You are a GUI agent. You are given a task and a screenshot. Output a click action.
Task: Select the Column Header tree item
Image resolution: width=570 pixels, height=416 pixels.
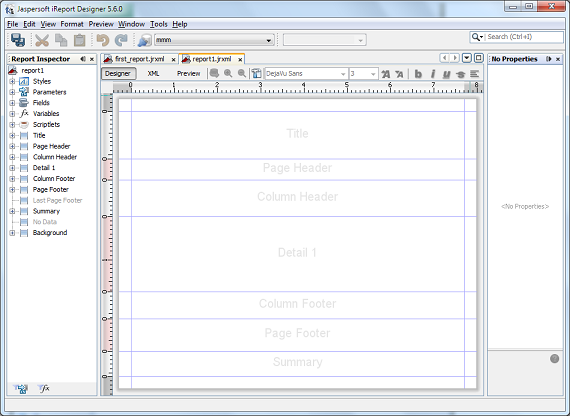[55, 157]
